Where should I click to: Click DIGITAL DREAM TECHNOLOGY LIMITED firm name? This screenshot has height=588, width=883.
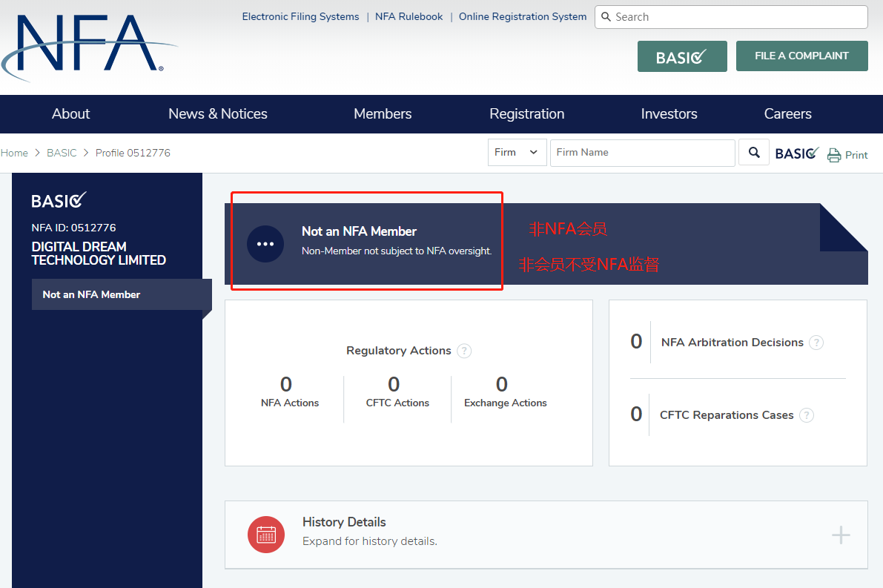pos(99,254)
